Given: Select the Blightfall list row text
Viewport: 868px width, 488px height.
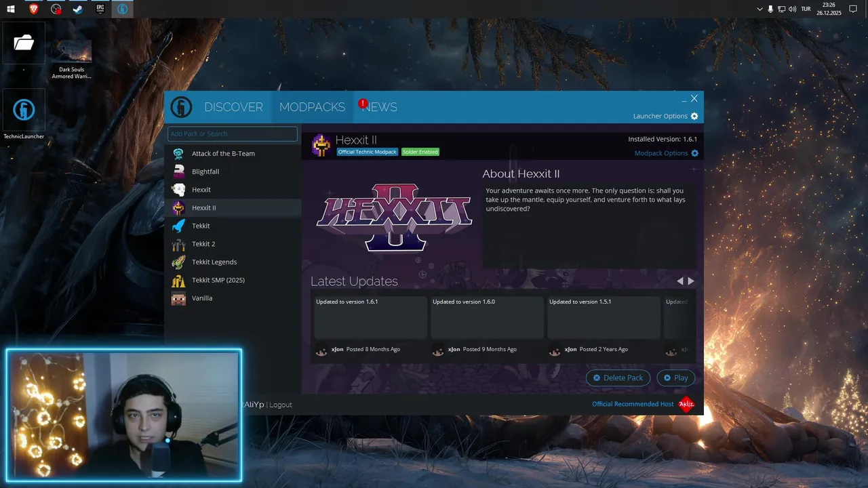Looking at the screenshot, I should click(x=205, y=171).
